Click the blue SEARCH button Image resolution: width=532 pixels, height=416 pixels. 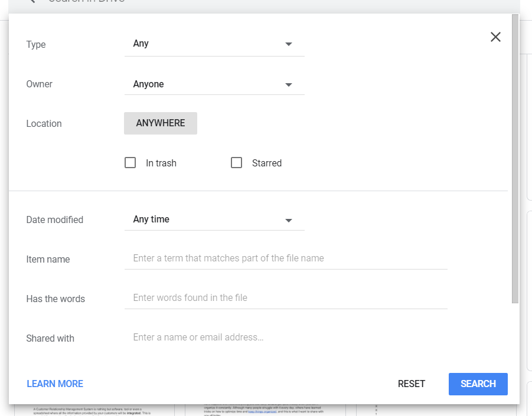coord(478,384)
